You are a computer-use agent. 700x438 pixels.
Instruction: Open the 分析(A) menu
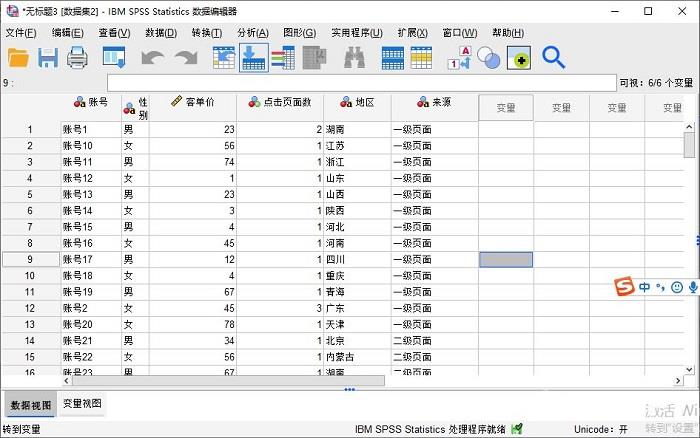pos(253,33)
